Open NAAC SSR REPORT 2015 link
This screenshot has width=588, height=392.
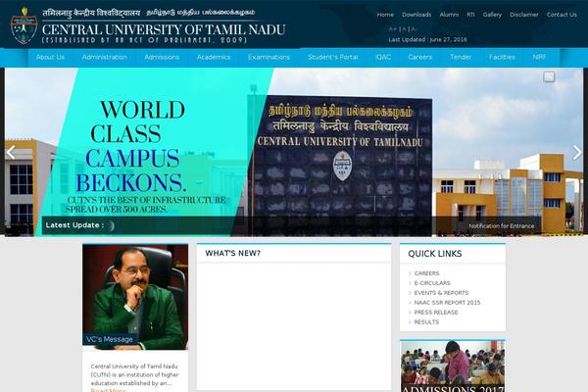(447, 303)
